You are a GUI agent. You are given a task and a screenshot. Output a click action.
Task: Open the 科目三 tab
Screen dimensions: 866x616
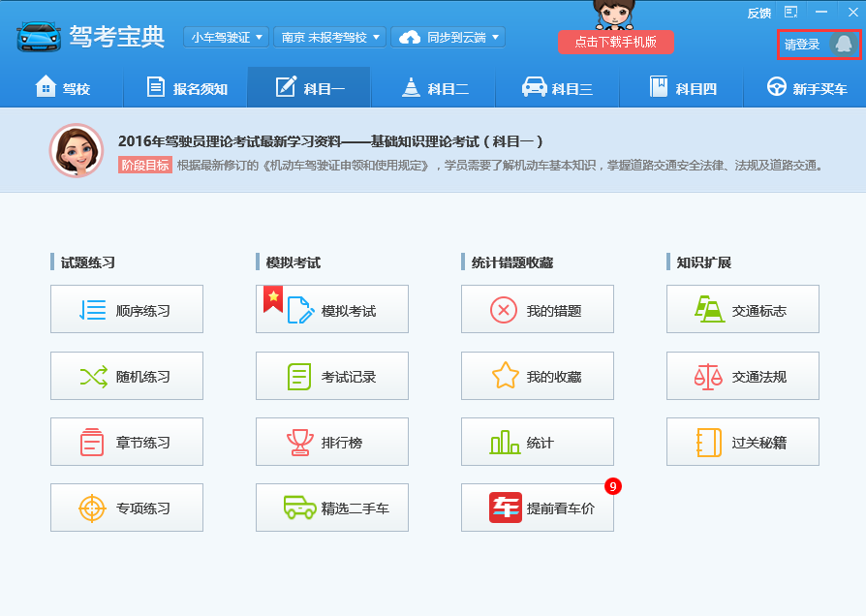tap(557, 87)
